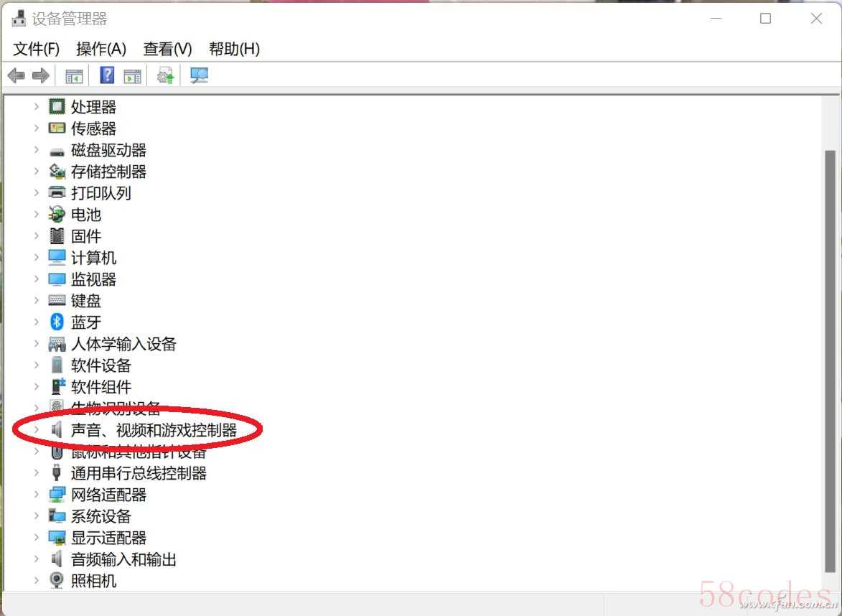
Task: Select the 监视器 monitor icon
Action: pyautogui.click(x=57, y=279)
